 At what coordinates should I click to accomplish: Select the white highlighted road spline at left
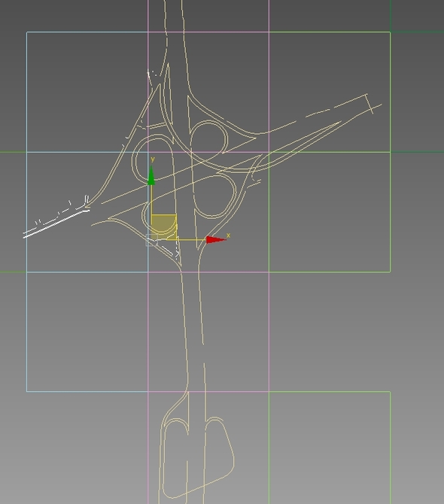[56, 223]
